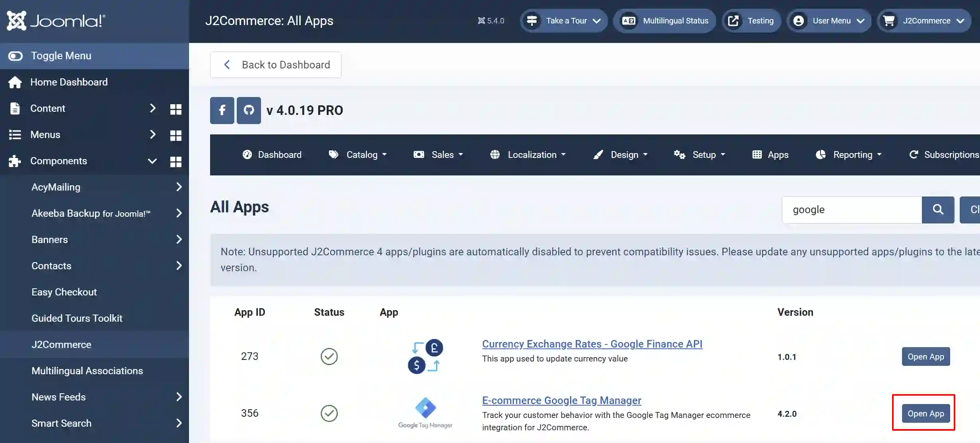Image resolution: width=980 pixels, height=443 pixels.
Task: Open the User Menu dropdown
Action: coord(829,21)
